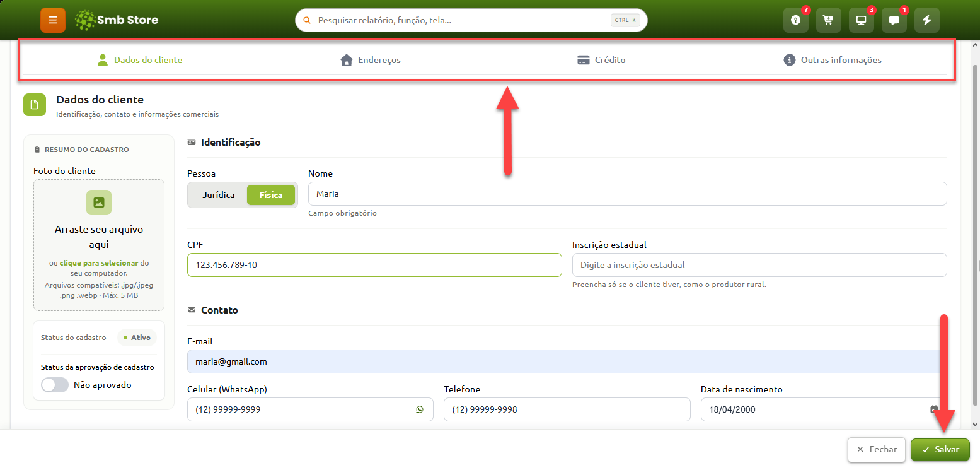The height and width of the screenshot is (470, 980).
Task: Select Jurídica person type
Action: coord(219,195)
